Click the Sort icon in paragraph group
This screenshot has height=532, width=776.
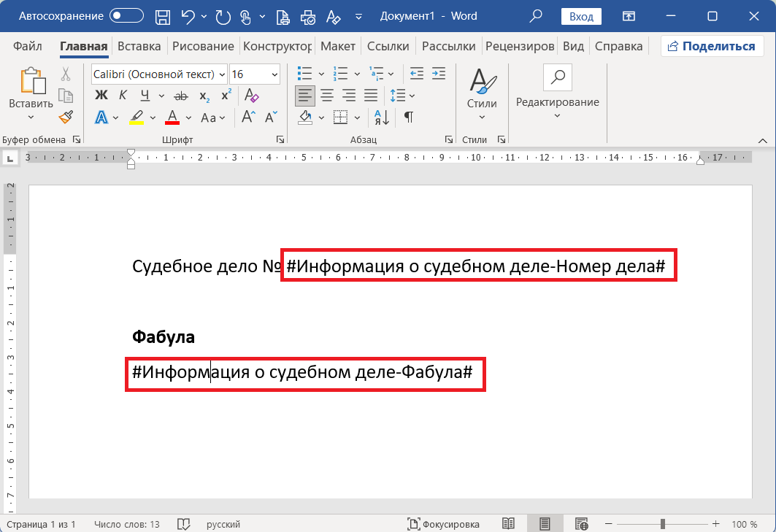pyautogui.click(x=382, y=117)
